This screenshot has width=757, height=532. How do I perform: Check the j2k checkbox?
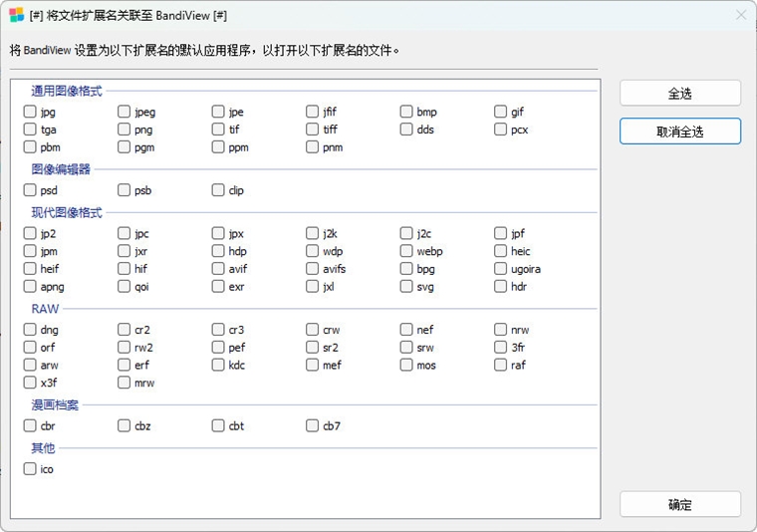(313, 234)
